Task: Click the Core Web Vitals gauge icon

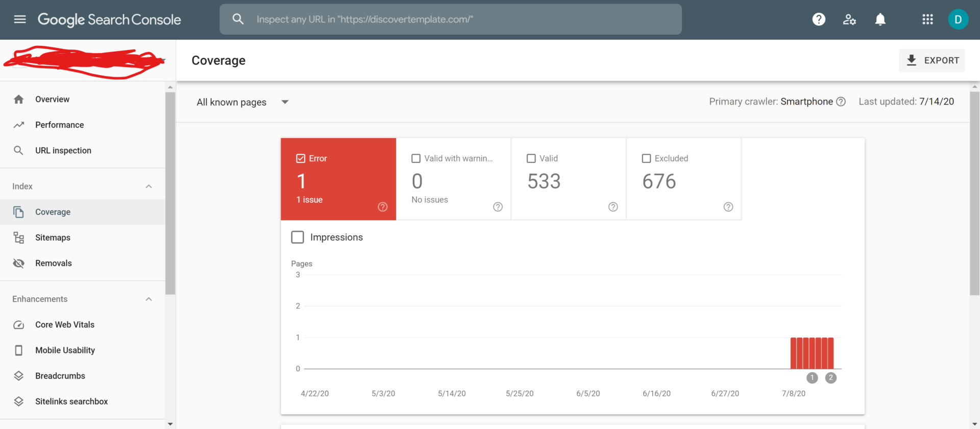Action: (19, 325)
